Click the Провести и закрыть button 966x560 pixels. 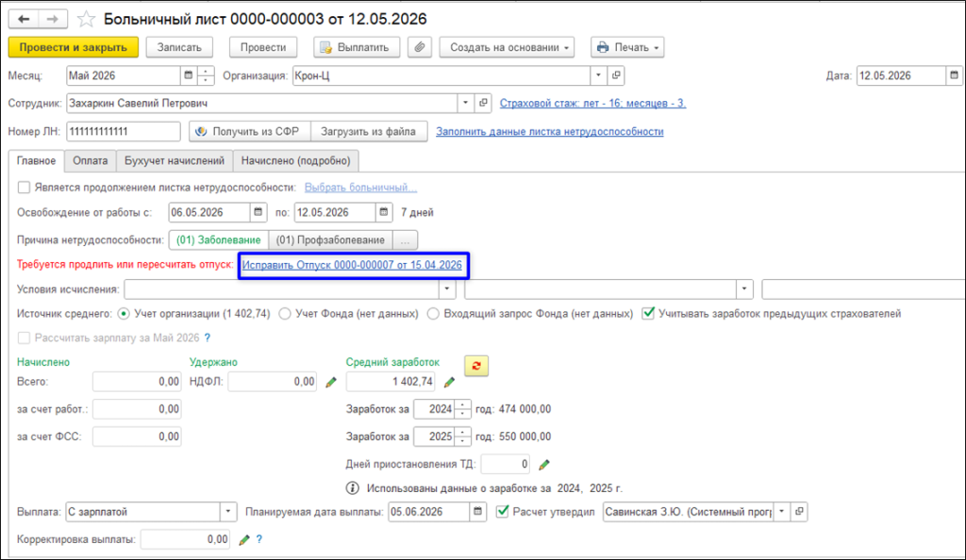[x=74, y=47]
